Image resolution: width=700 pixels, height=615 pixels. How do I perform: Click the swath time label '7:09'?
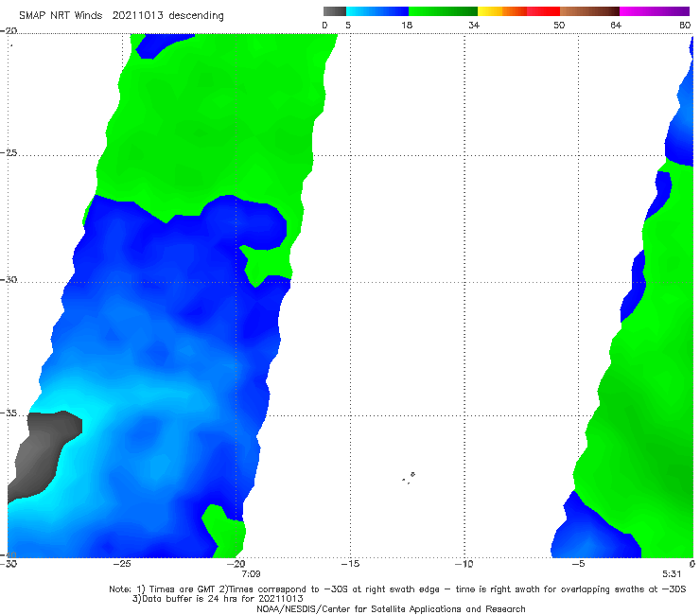coord(251,574)
